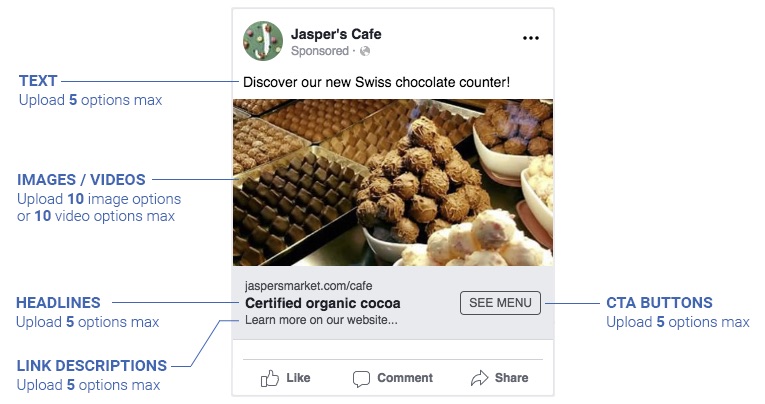Click the Comment speech bubble icon
Image resolution: width=765 pixels, height=404 pixels.
[x=361, y=378]
